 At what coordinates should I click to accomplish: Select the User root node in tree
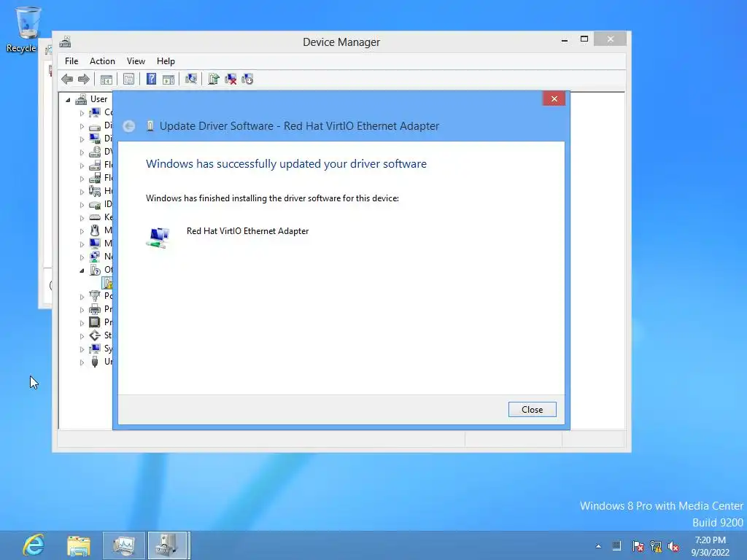pyautogui.click(x=99, y=99)
